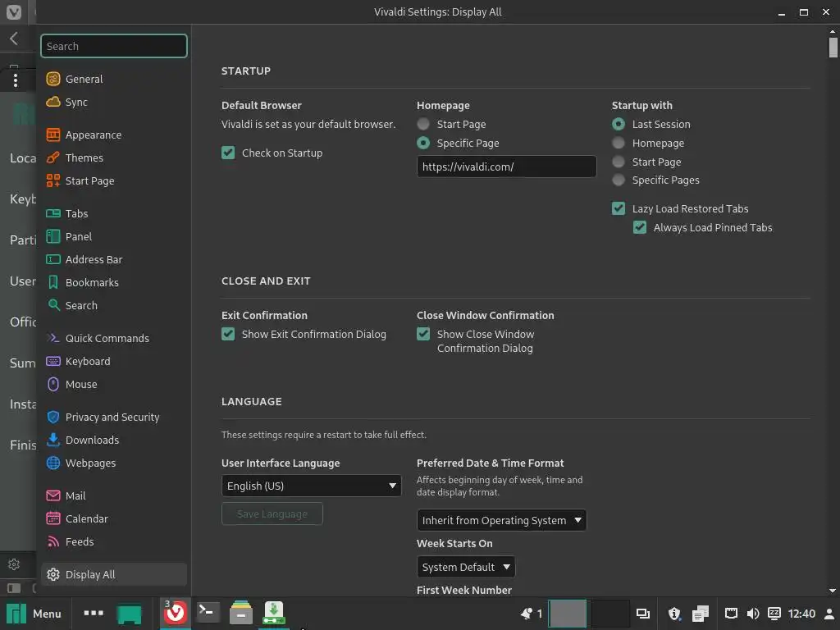Click the Display All gear icon
This screenshot has width=840, height=630.
click(x=53, y=575)
